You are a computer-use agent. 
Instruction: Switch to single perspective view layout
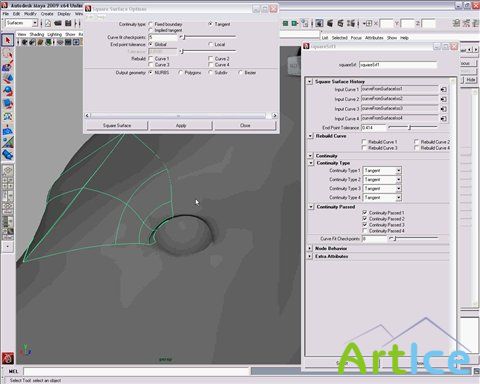tap(8, 170)
